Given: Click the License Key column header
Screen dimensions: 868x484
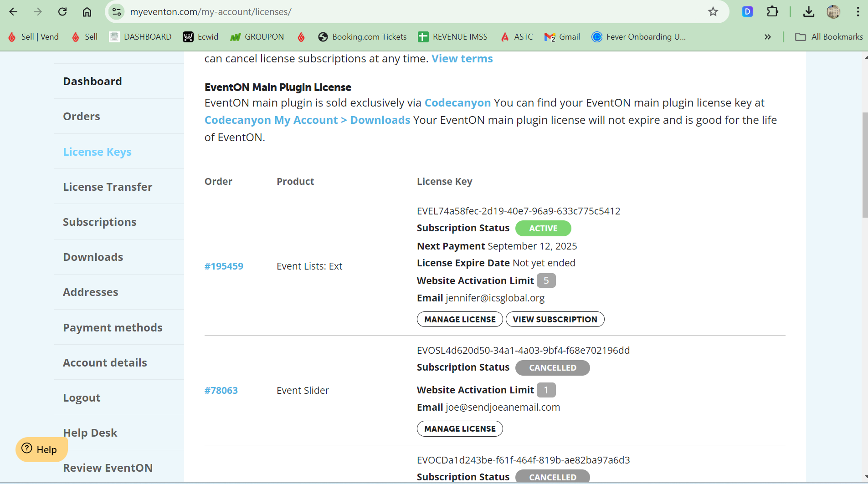Looking at the screenshot, I should click(444, 182).
